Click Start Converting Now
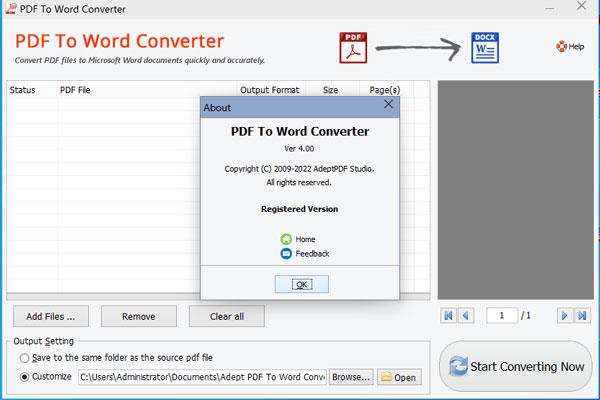The width and height of the screenshot is (600, 400). click(x=515, y=366)
